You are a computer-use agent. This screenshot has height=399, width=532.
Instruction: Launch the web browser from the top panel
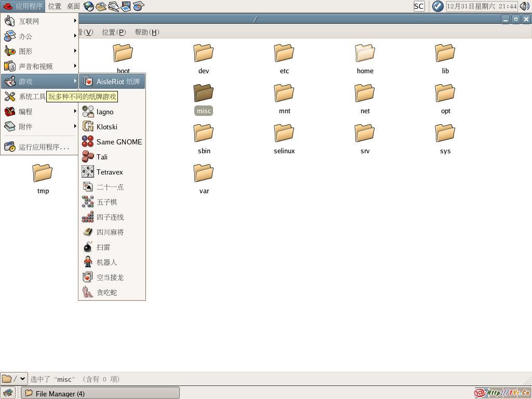[x=89, y=6]
